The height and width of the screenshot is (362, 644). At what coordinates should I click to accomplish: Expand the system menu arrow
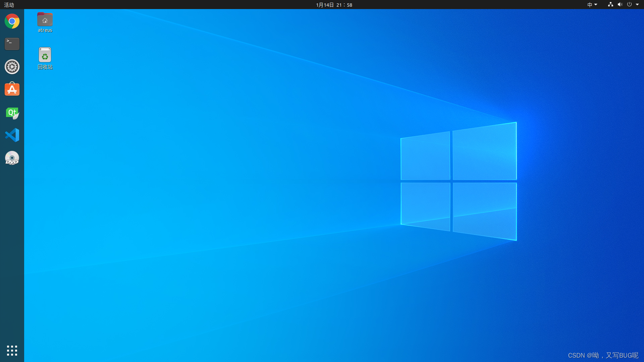tap(637, 5)
